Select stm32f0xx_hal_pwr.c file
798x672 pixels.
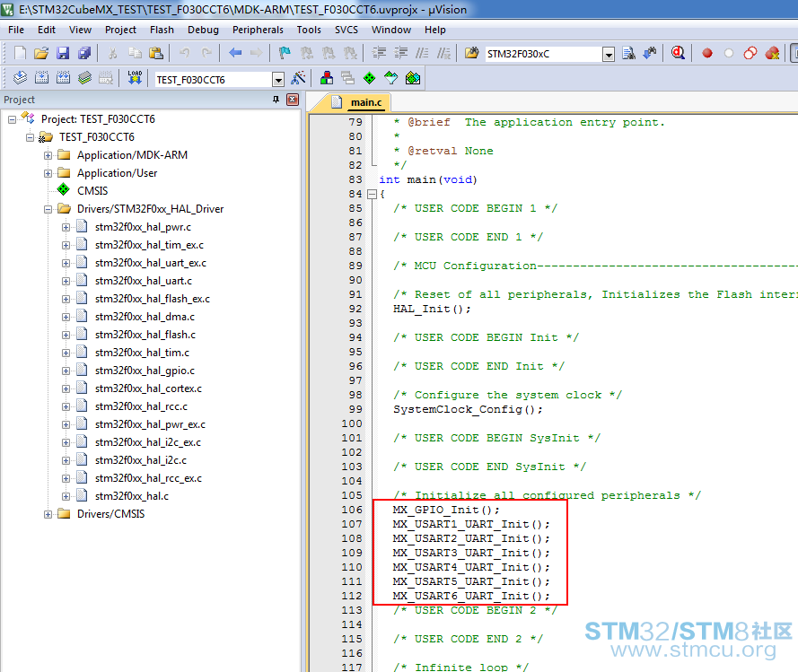click(143, 227)
